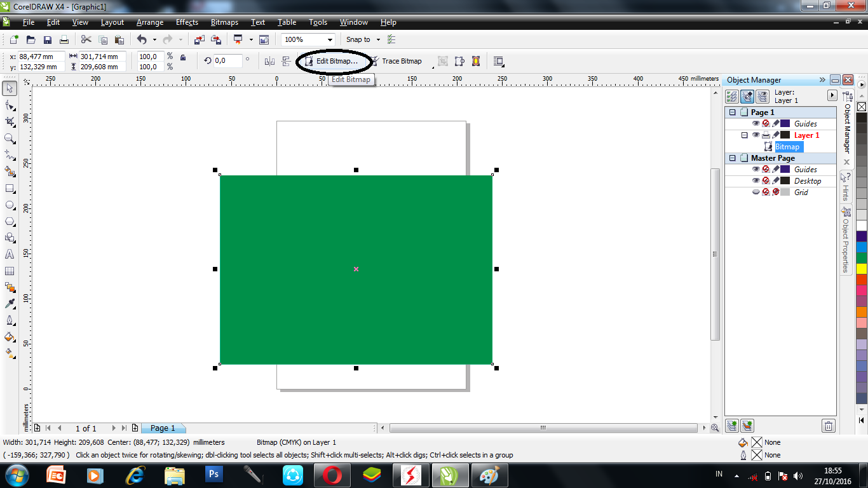Open Photoshop from the taskbar
The width and height of the screenshot is (868, 488).
click(214, 475)
